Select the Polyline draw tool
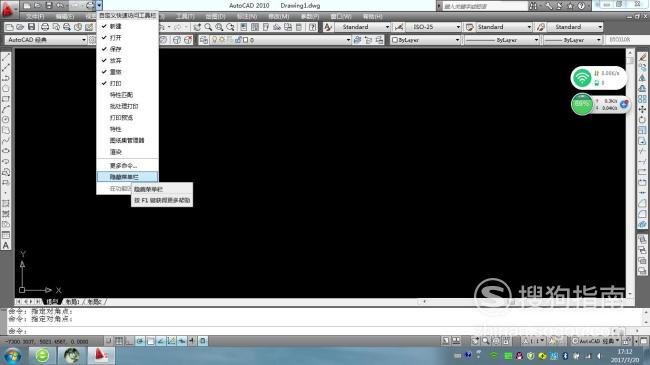The width and height of the screenshot is (650, 365). click(x=6, y=78)
